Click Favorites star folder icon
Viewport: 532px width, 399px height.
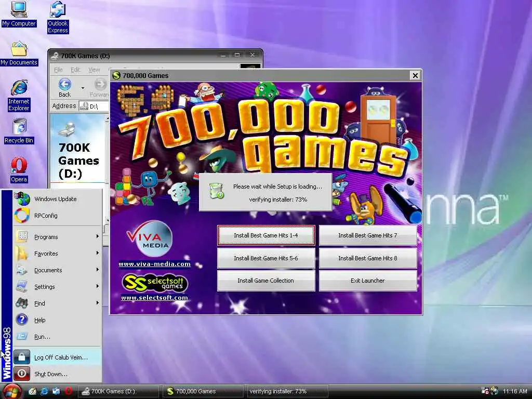click(x=22, y=253)
